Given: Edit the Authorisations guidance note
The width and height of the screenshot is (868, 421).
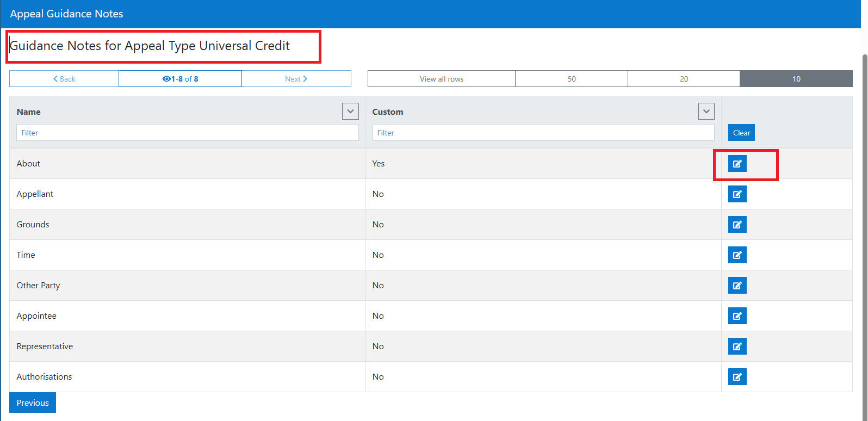Looking at the screenshot, I should click(737, 377).
